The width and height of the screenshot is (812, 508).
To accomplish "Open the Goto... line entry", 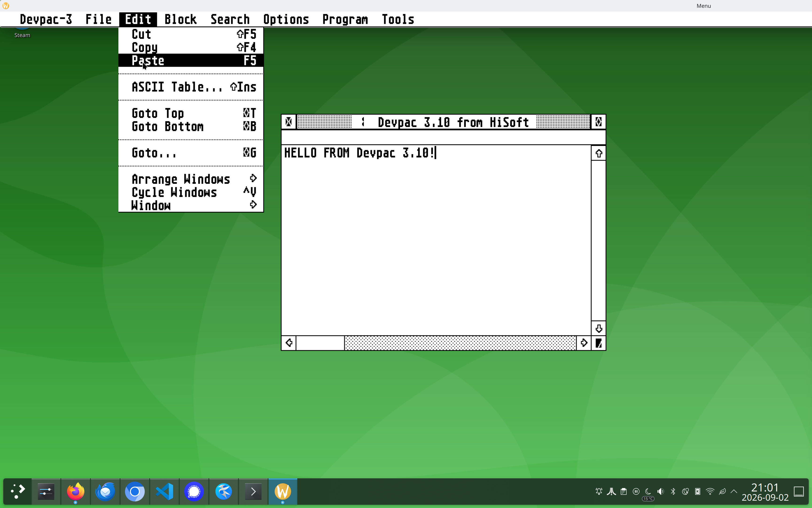I will tap(191, 153).
